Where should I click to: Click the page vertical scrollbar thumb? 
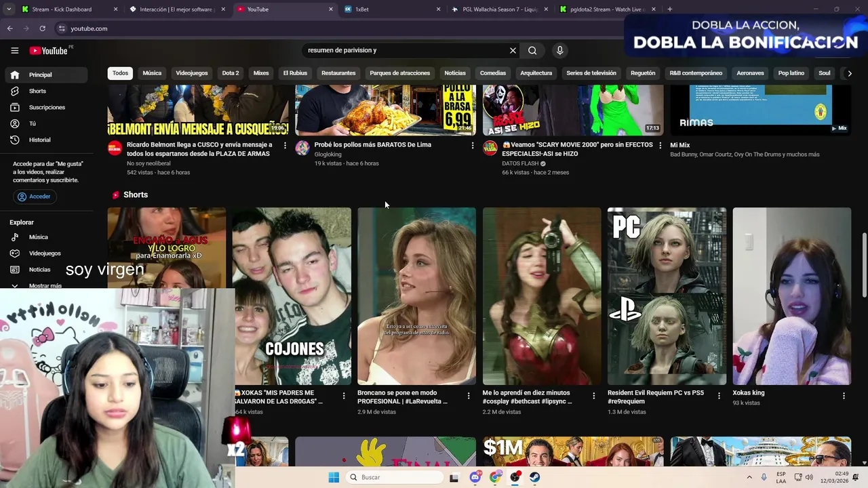(864, 264)
